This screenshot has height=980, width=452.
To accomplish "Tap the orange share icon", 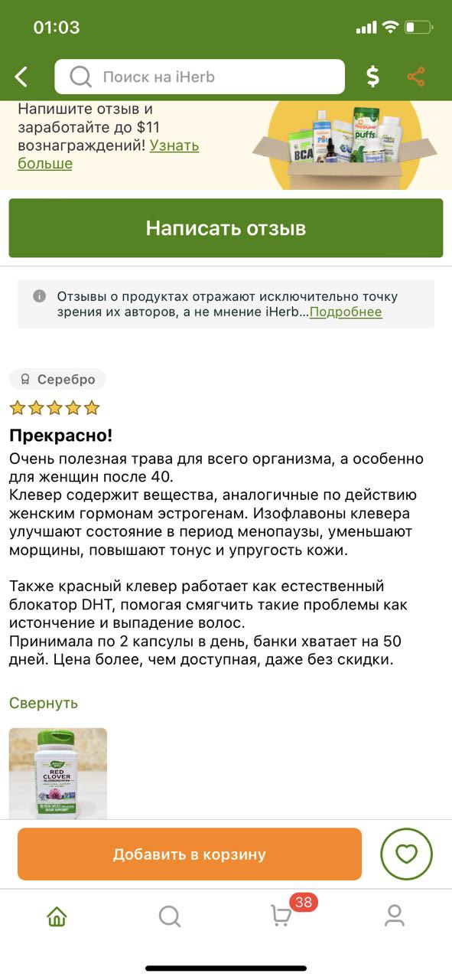I will 416,77.
